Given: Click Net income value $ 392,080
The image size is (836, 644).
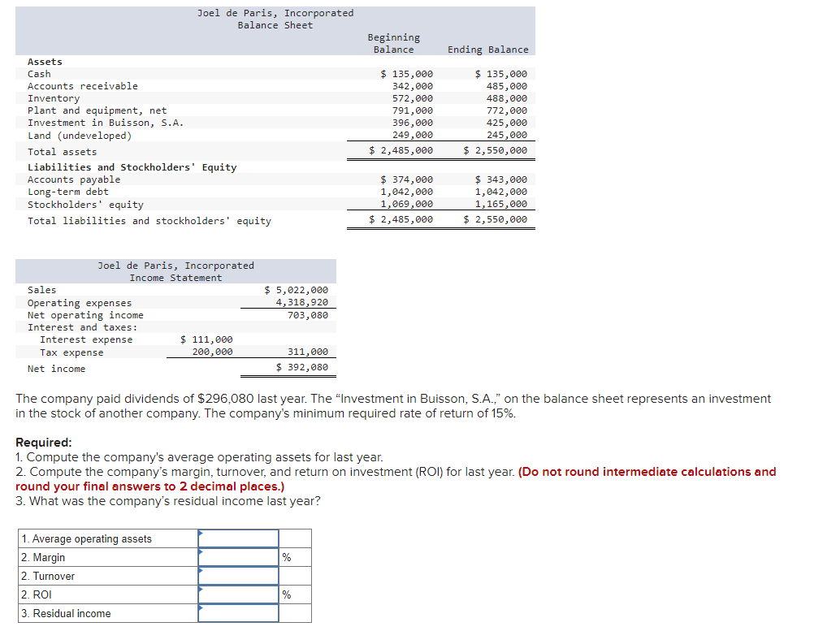Looking at the screenshot, I should pyautogui.click(x=301, y=367).
